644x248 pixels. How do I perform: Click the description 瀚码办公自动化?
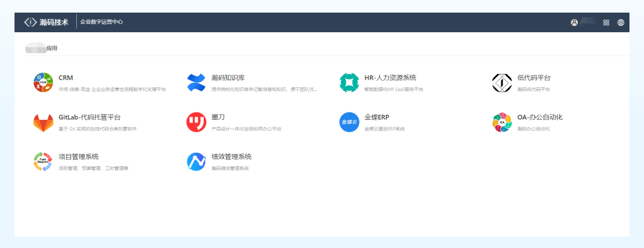pyautogui.click(x=534, y=129)
